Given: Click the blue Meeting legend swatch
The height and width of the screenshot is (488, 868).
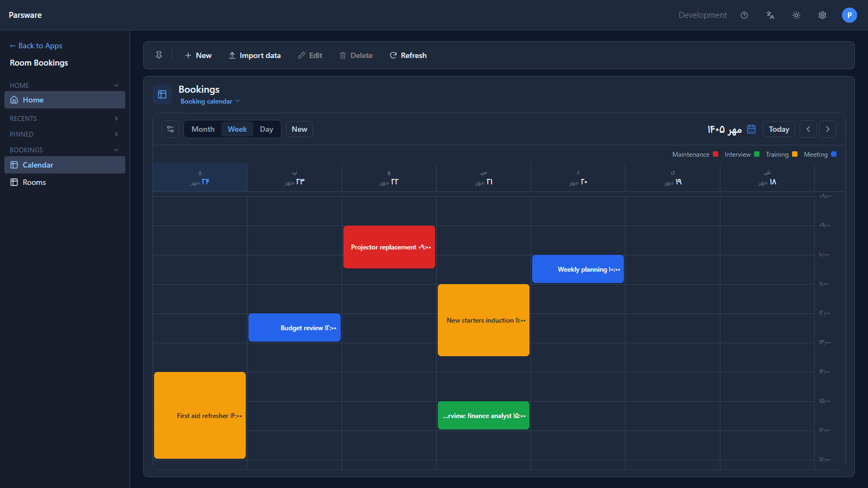Looking at the screenshot, I should coord(834,155).
